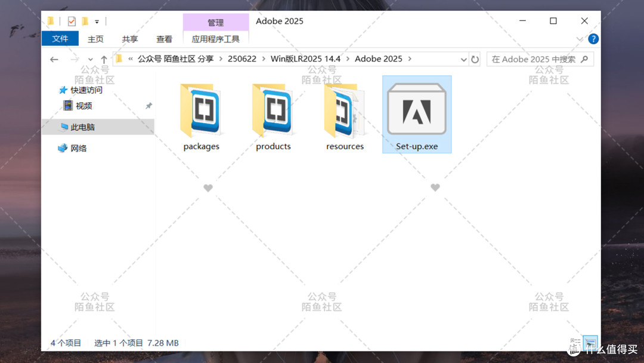This screenshot has width=644, height=363.
Task: Expand chevron after 250622 breadcrumb
Action: pos(264,59)
